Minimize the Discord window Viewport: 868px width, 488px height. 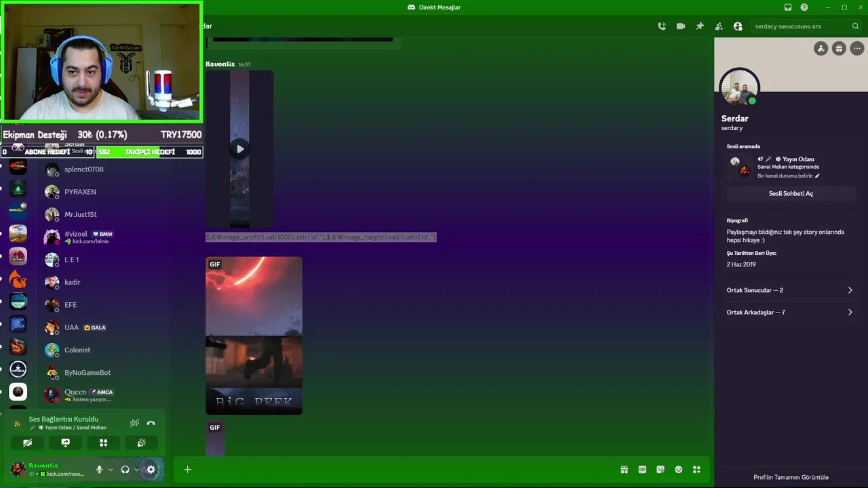827,7
